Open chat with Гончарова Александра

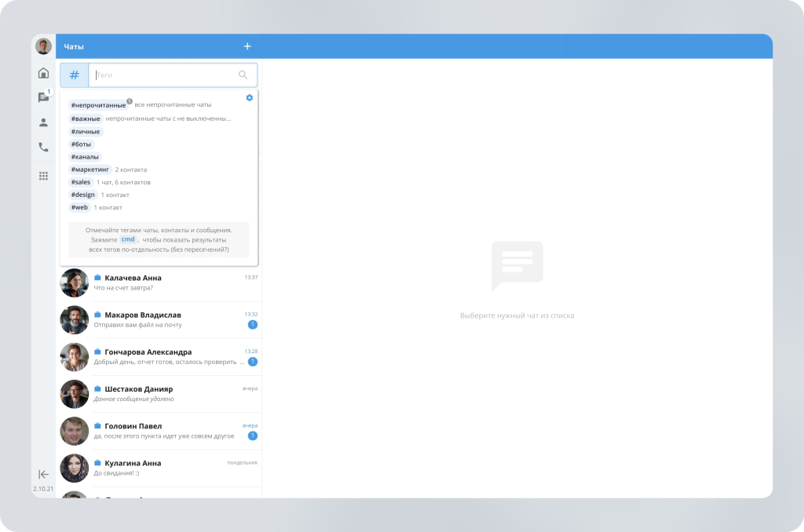tap(159, 357)
